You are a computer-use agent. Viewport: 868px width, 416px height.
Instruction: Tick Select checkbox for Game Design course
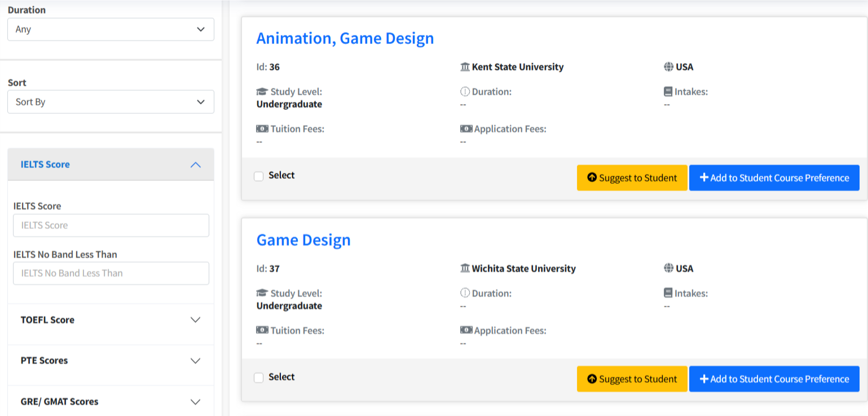(x=259, y=378)
